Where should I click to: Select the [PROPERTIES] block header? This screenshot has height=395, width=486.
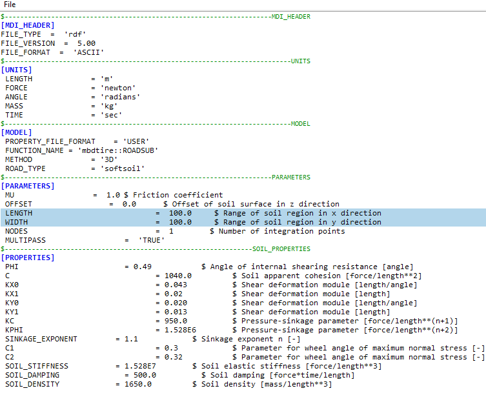(x=28, y=258)
